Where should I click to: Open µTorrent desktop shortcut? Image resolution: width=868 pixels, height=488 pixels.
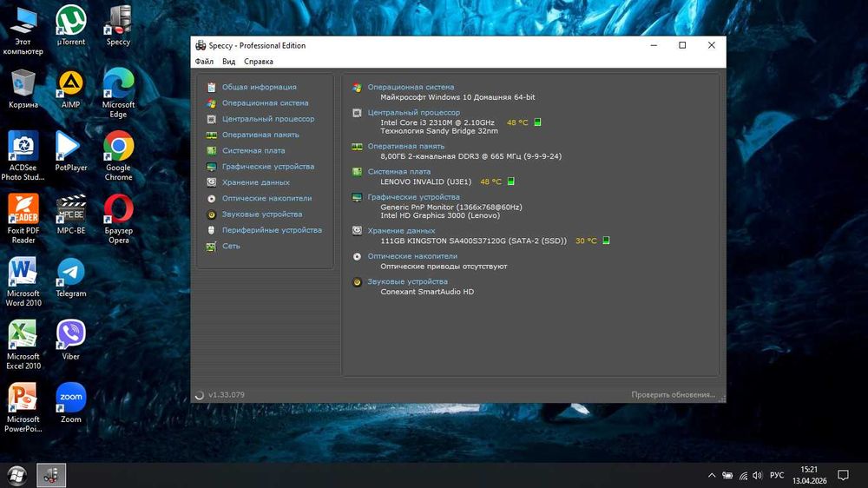click(71, 26)
